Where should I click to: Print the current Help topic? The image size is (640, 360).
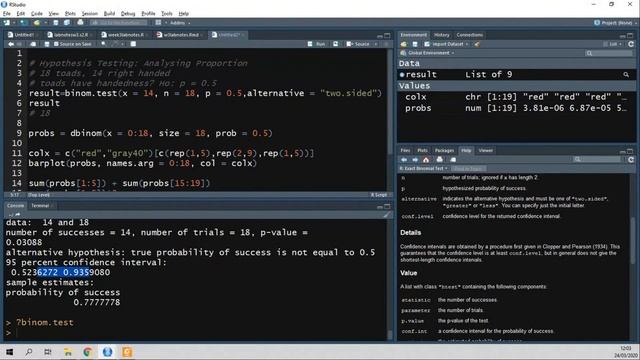pos(440,160)
